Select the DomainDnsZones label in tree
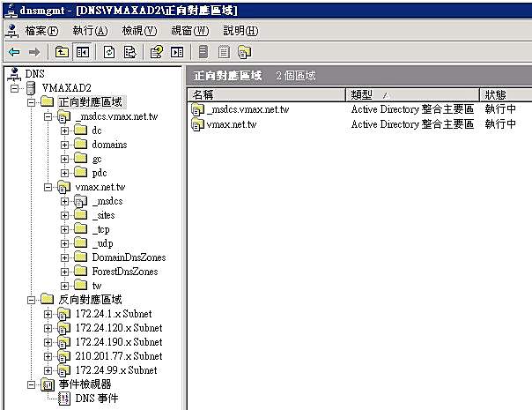The height and width of the screenshot is (410, 532). point(129,257)
